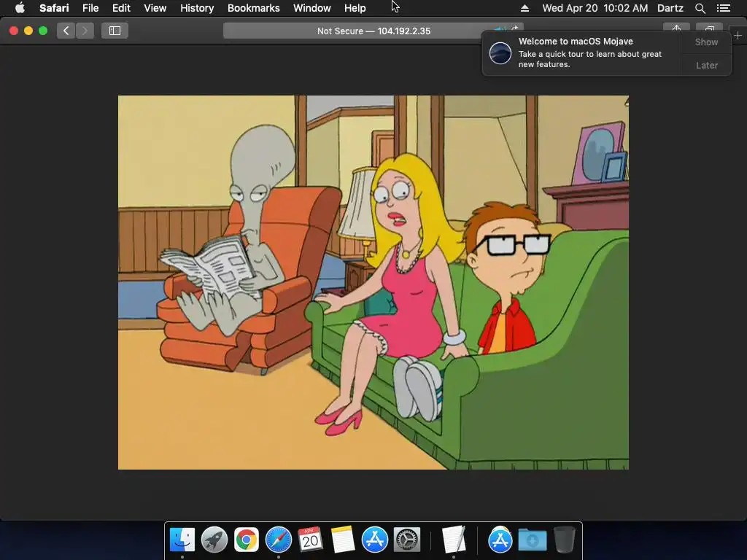747x560 pixels.
Task: Click Later on the macOS Mojave notification
Action: [706, 65]
